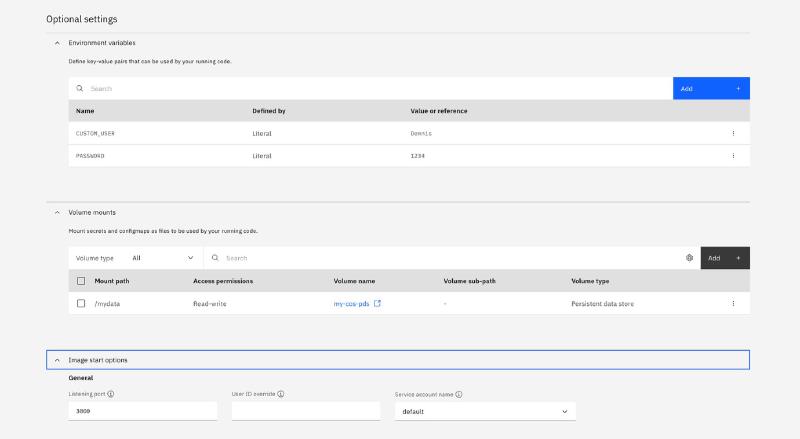
Task: Open overflow menu for PASSWORD row
Action: [733, 156]
